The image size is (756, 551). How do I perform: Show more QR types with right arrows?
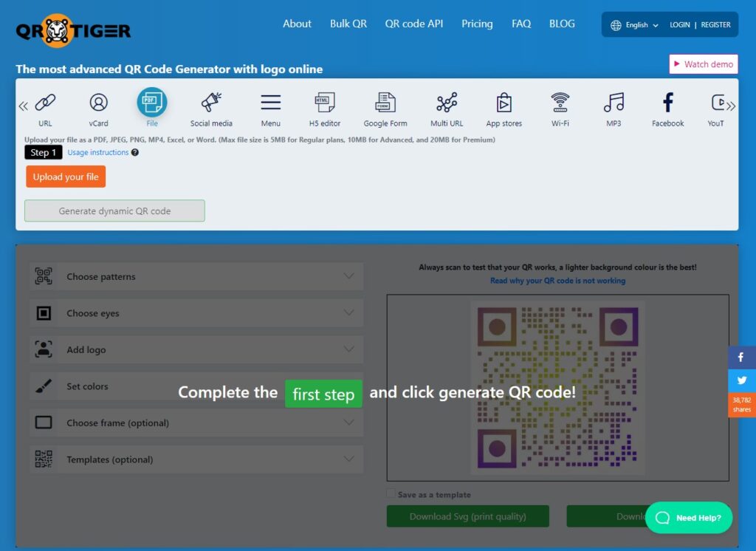pyautogui.click(x=731, y=106)
